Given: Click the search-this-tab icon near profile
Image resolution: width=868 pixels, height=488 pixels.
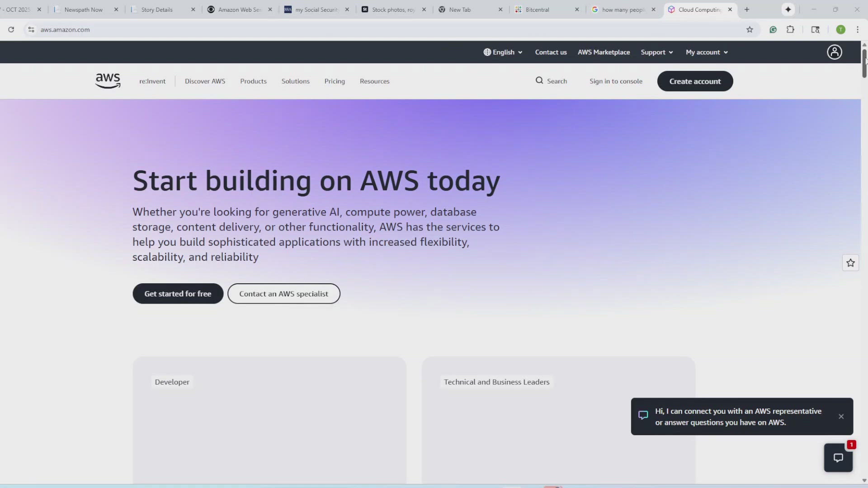Looking at the screenshot, I should (x=816, y=29).
